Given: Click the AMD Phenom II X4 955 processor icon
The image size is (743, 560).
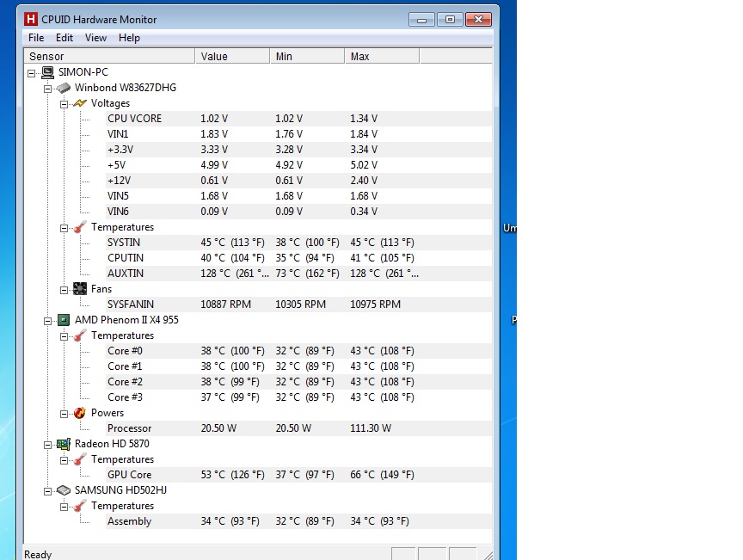Looking at the screenshot, I should click(x=64, y=320).
